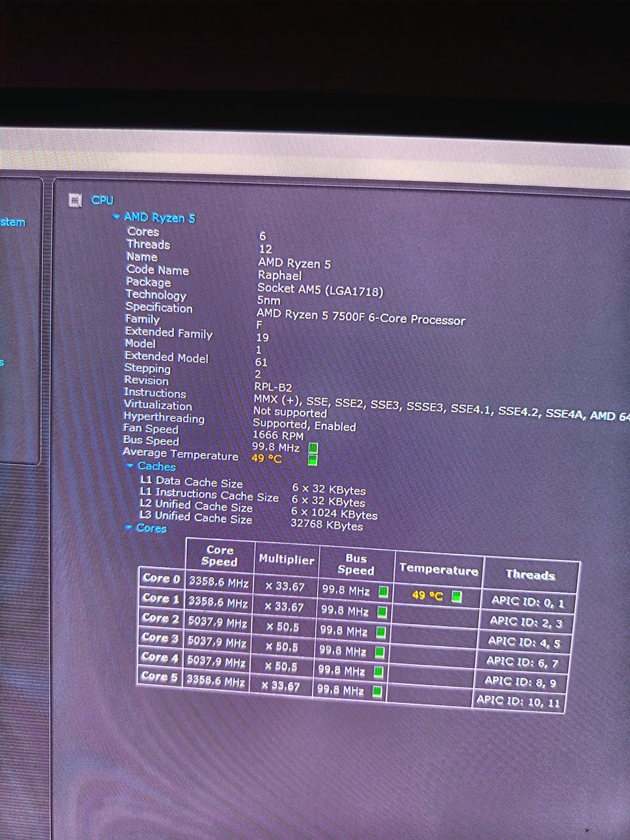
Task: Click the APIC ID: 0, 1 cell
Action: (528, 601)
